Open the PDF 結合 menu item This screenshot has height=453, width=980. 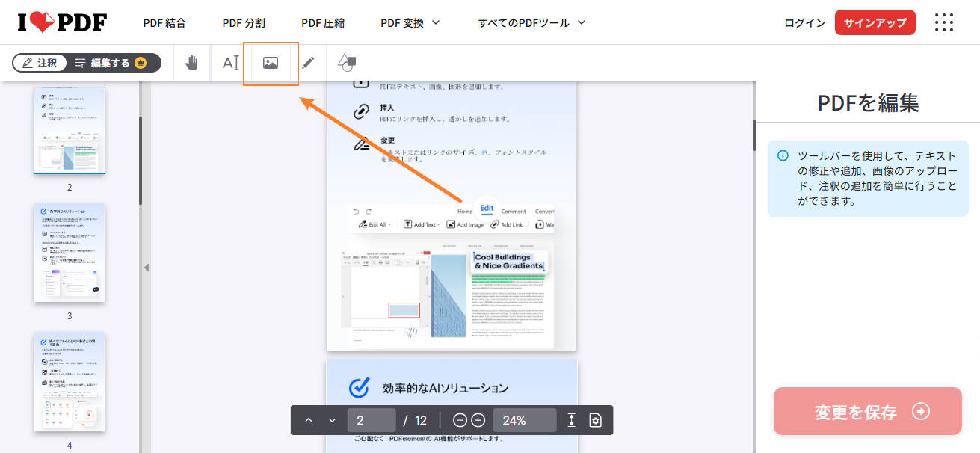tap(164, 22)
